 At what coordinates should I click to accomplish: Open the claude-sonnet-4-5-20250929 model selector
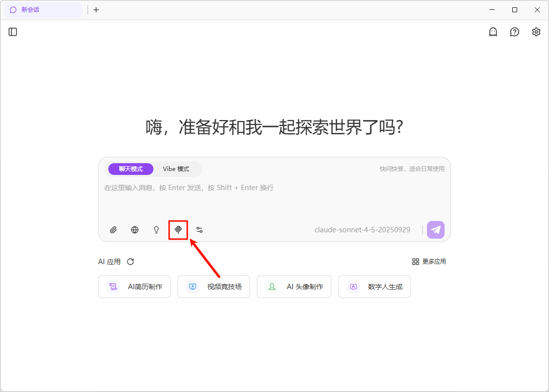[362, 230]
